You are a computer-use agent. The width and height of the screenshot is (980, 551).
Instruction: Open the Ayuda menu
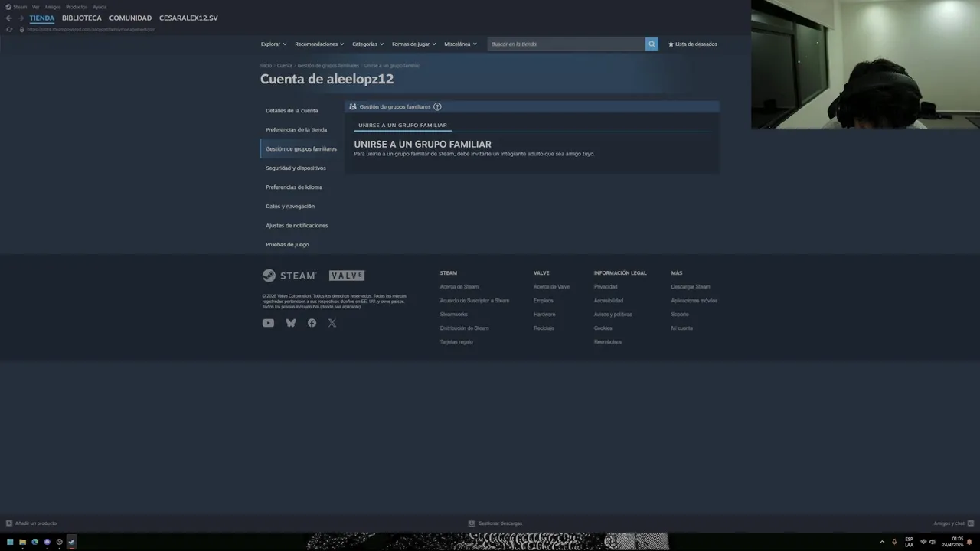click(100, 7)
